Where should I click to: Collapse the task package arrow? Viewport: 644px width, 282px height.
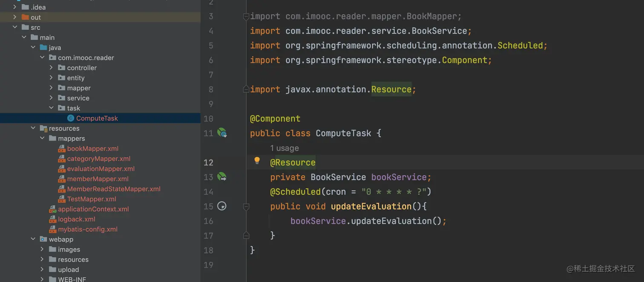[51, 108]
